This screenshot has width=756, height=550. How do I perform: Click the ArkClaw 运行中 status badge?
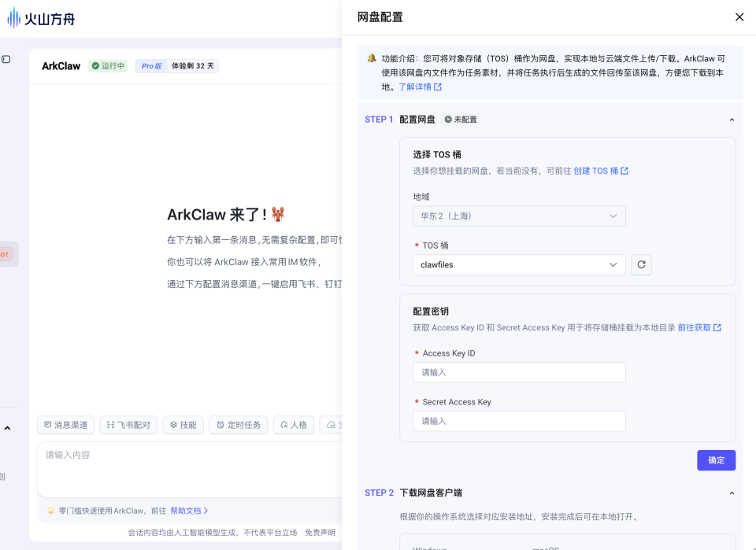108,66
